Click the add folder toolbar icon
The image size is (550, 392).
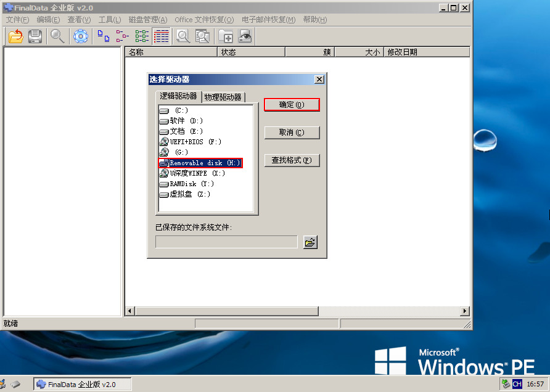point(226,36)
